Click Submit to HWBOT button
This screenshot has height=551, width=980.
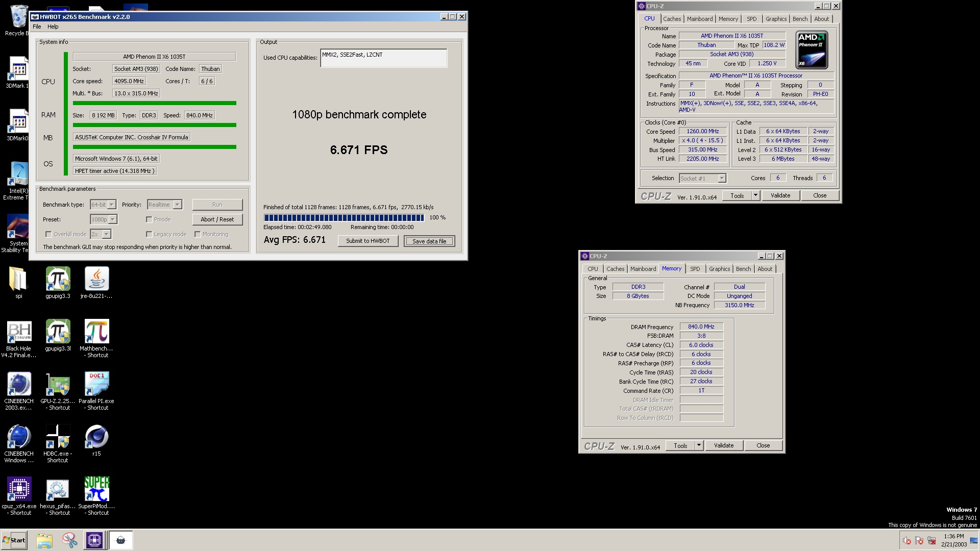pos(367,241)
